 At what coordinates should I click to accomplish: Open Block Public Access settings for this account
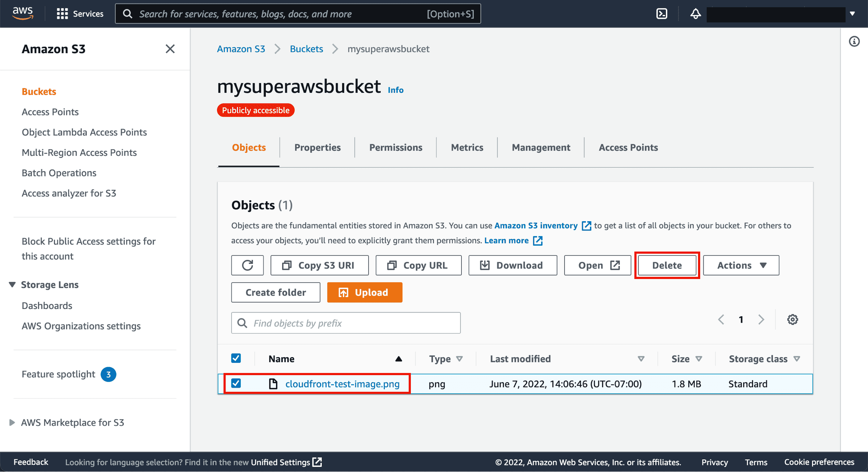pyautogui.click(x=89, y=249)
